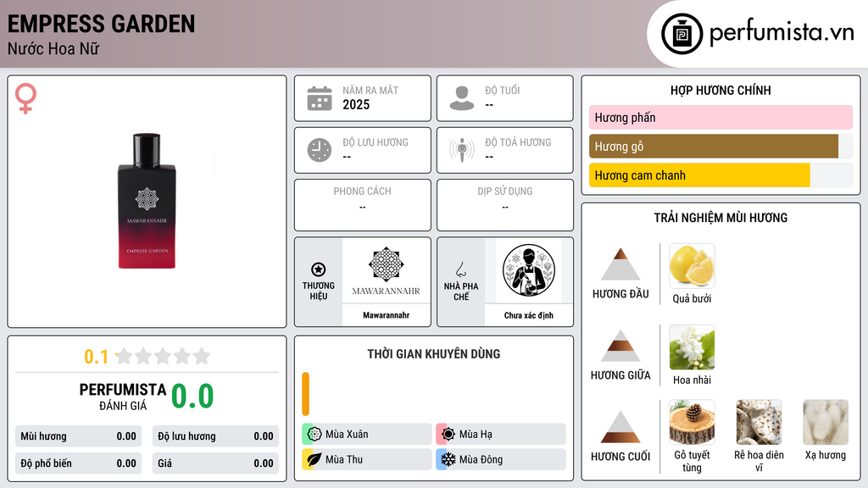Select the Mùa Hạ season button

[x=501, y=435]
